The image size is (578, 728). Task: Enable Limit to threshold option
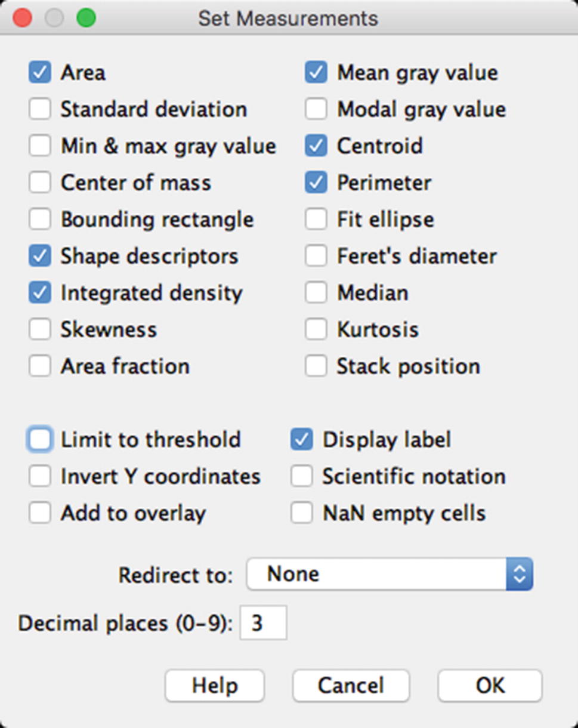[x=40, y=440]
